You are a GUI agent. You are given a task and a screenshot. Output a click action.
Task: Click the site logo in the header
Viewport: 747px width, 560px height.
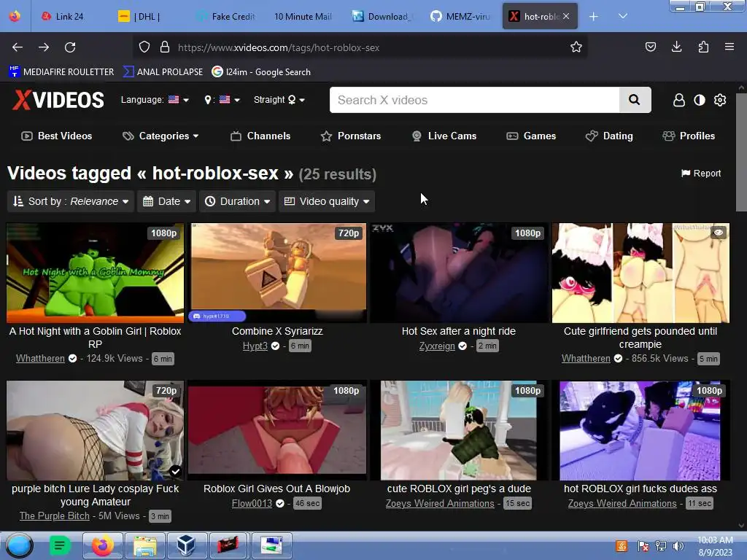[58, 100]
